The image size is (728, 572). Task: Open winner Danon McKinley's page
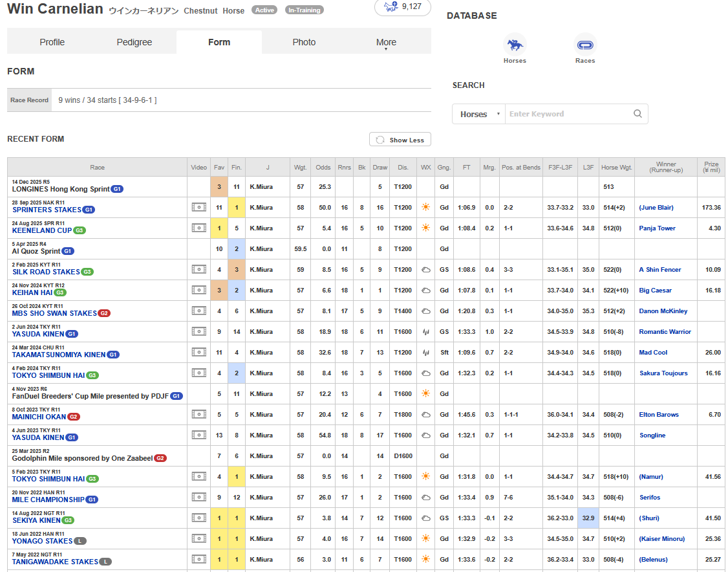tap(663, 311)
